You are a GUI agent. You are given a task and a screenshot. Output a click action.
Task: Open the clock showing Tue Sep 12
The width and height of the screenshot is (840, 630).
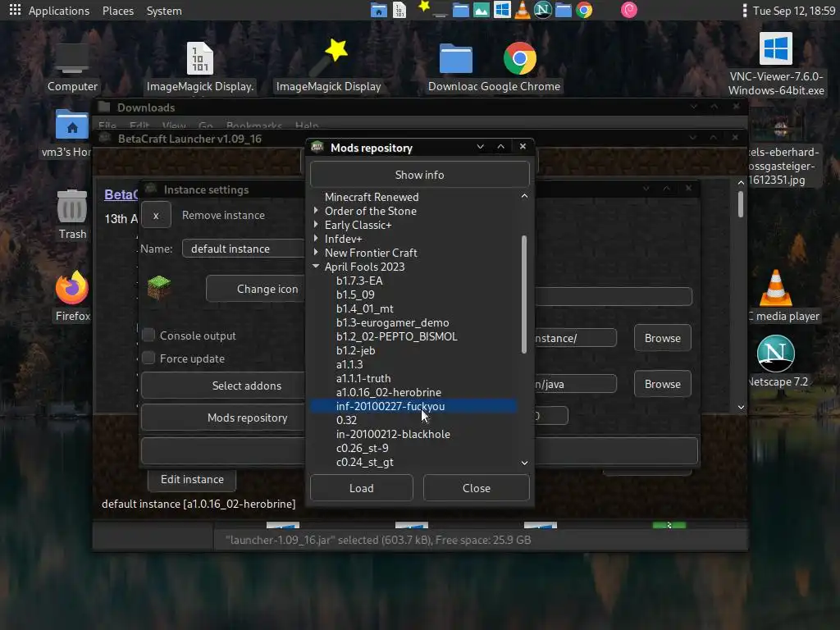point(794,11)
